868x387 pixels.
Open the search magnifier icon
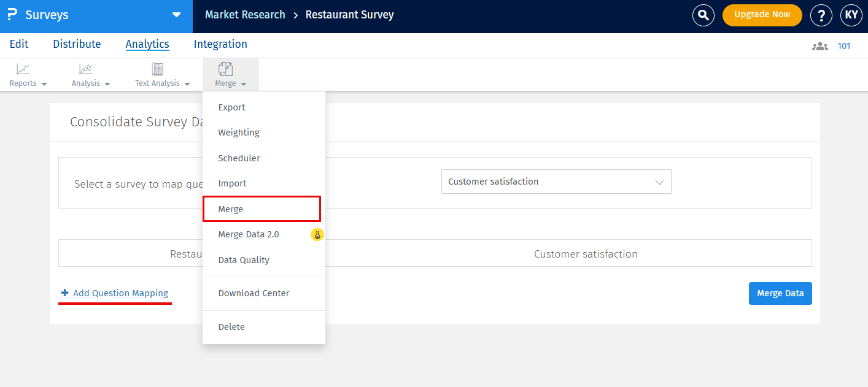(x=703, y=15)
